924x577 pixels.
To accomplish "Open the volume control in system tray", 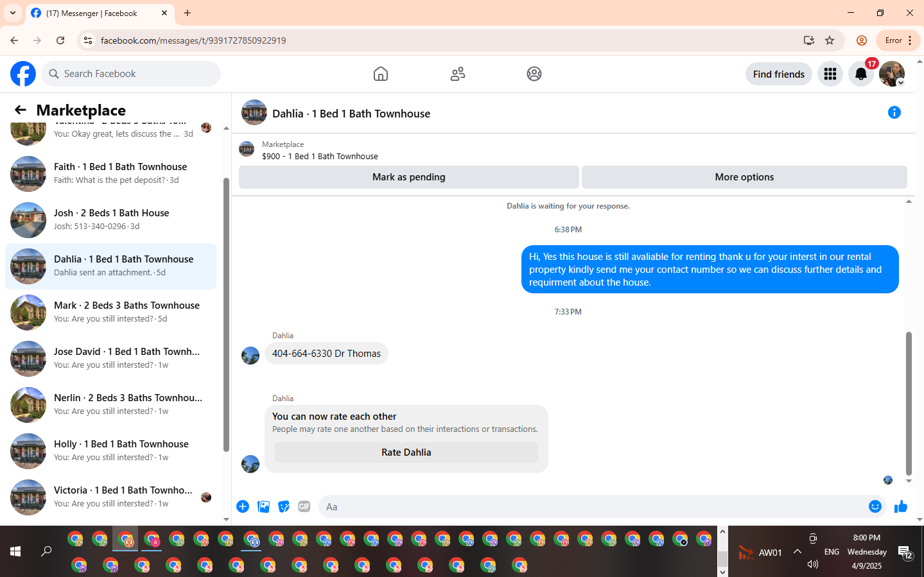I will [x=813, y=565].
